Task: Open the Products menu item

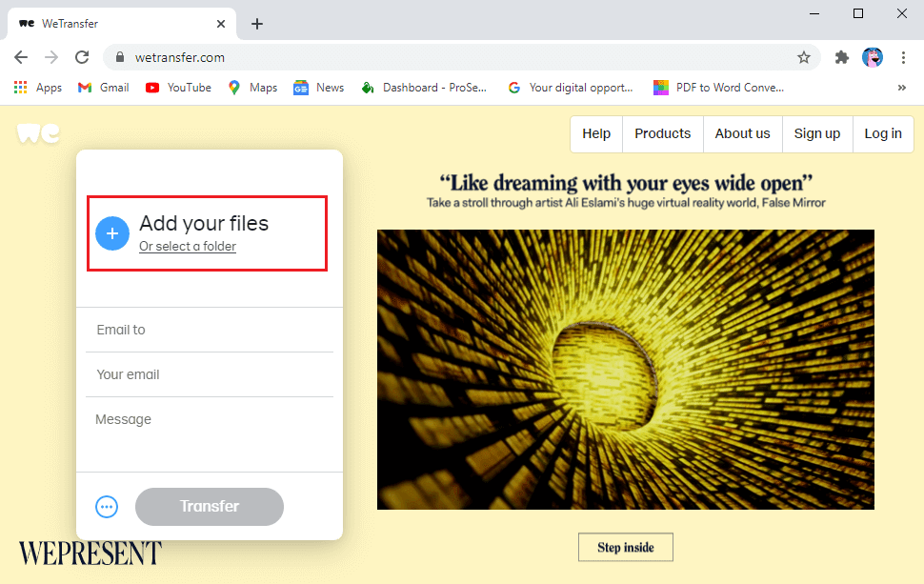Action: [x=663, y=133]
